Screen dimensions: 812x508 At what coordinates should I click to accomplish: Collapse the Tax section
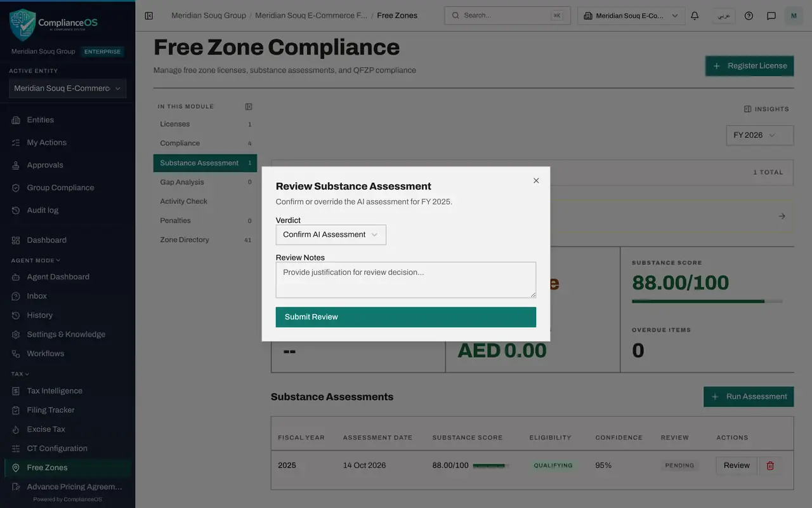click(x=20, y=374)
